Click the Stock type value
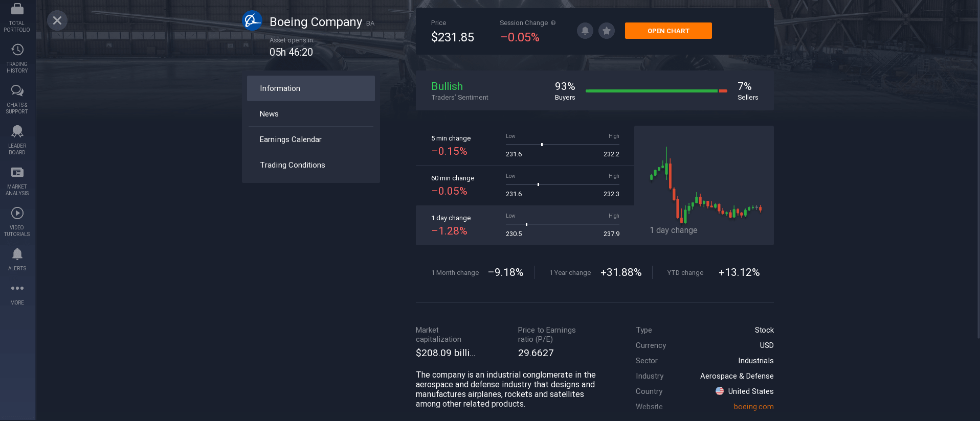This screenshot has width=980, height=421. click(x=764, y=330)
